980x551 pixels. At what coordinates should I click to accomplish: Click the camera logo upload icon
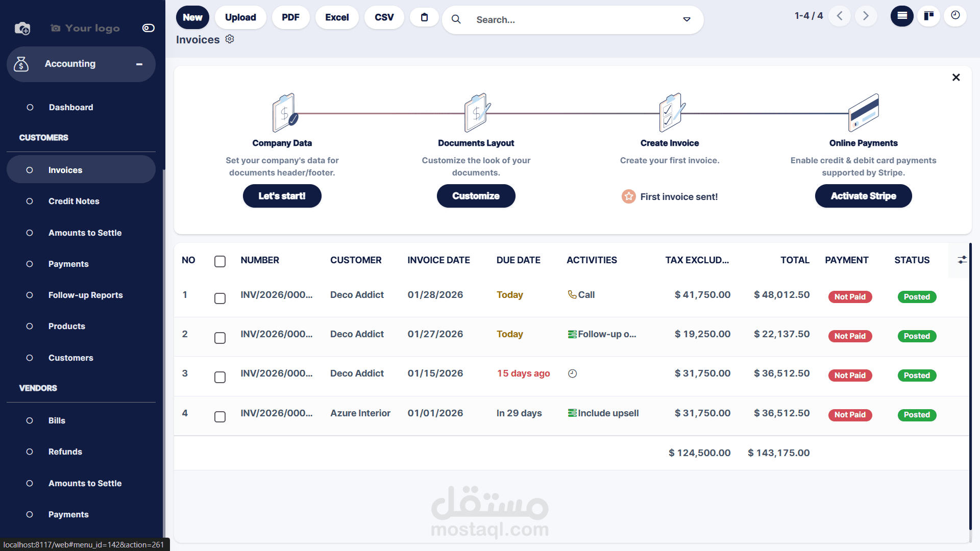pyautogui.click(x=22, y=29)
